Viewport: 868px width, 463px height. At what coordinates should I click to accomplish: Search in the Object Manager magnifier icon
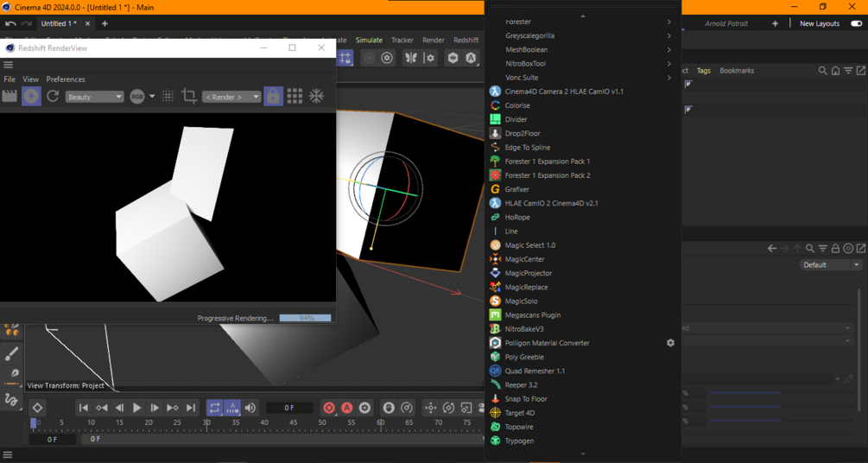pyautogui.click(x=822, y=70)
